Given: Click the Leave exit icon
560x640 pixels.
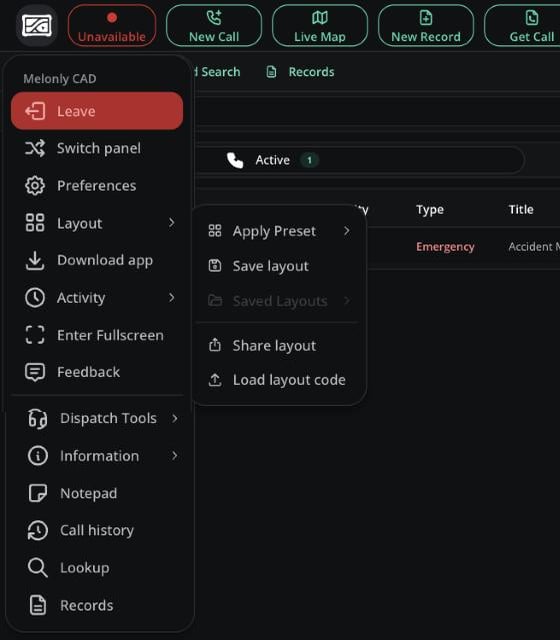Looking at the screenshot, I should [35, 111].
